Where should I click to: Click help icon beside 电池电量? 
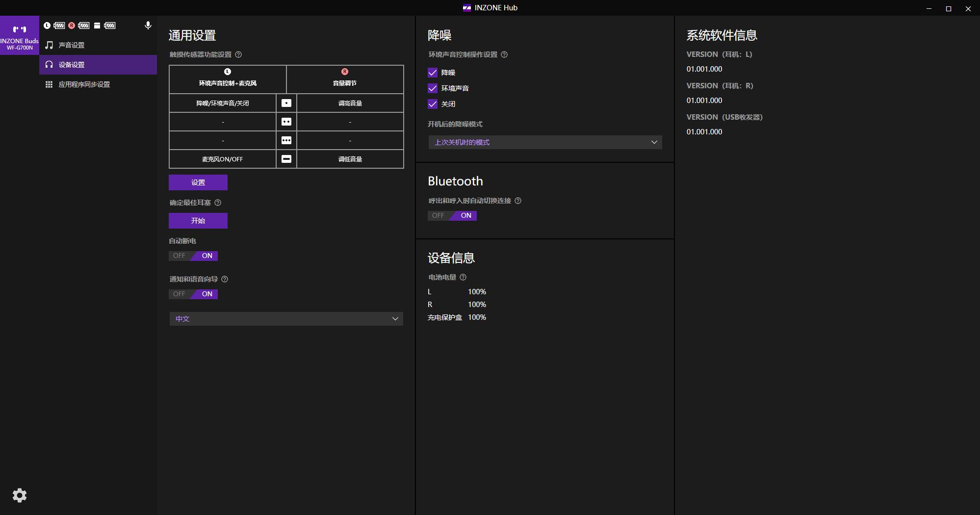(463, 277)
